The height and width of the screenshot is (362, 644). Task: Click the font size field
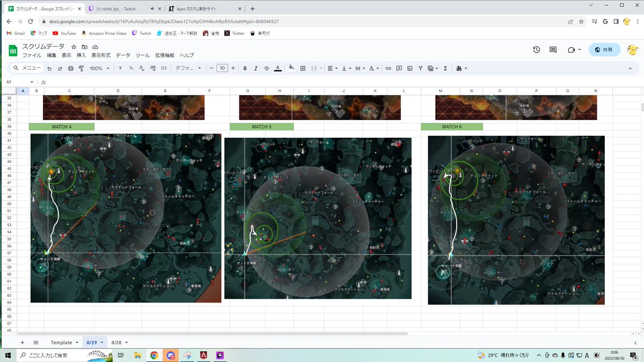tap(222, 68)
